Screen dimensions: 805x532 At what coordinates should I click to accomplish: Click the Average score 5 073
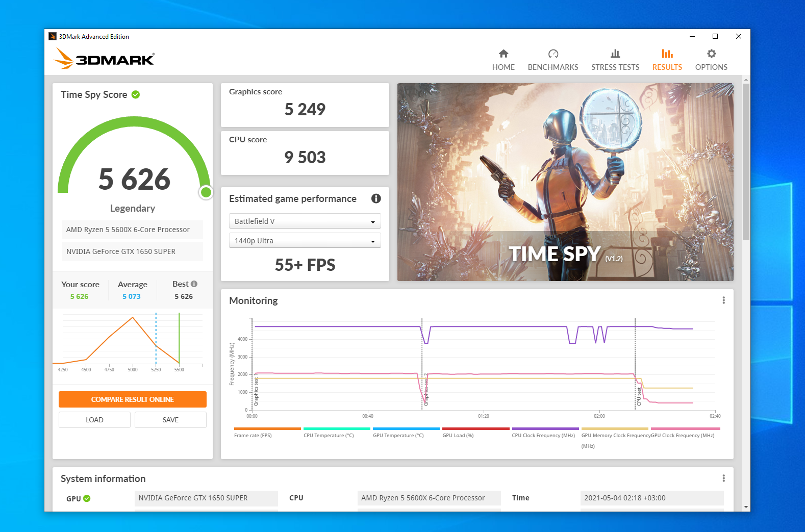131,296
